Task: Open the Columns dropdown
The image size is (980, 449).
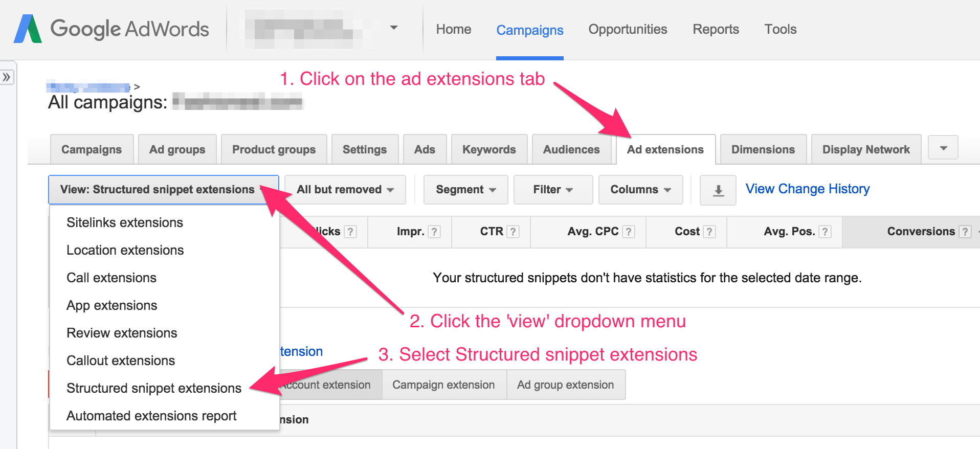Action: tap(640, 190)
